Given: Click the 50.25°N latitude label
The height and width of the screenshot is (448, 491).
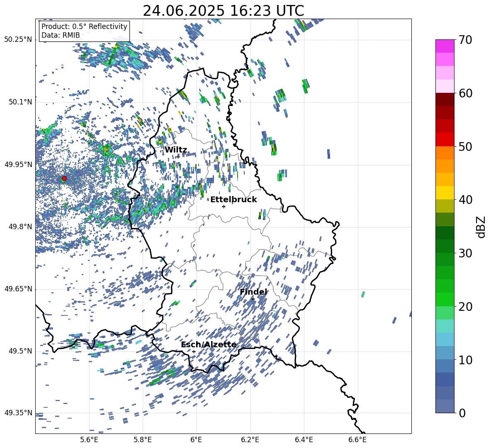Looking at the screenshot, I should point(18,40).
